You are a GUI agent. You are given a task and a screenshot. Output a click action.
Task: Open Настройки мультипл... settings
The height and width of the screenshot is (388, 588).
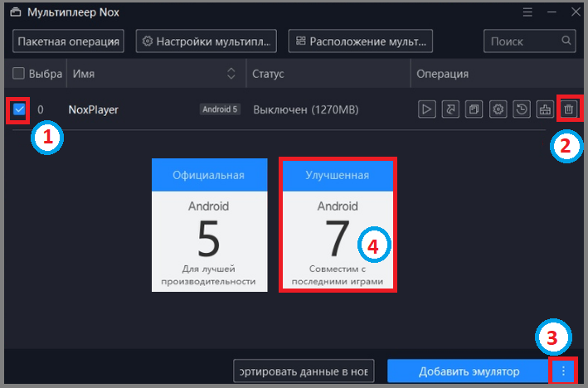(x=207, y=41)
